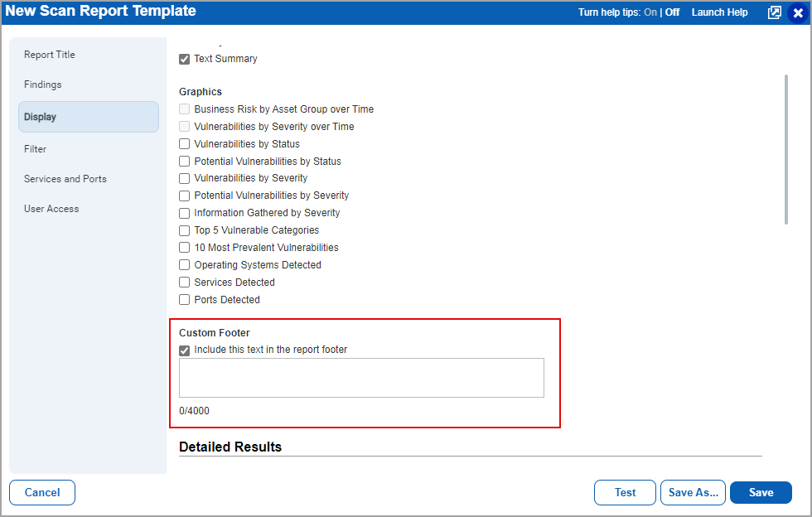812x517 pixels.
Task: Open the report template in a pop-out window
Action: [774, 12]
